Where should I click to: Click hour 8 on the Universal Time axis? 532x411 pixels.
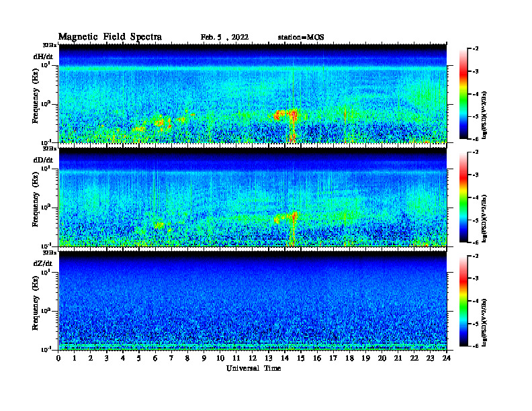[x=187, y=359]
